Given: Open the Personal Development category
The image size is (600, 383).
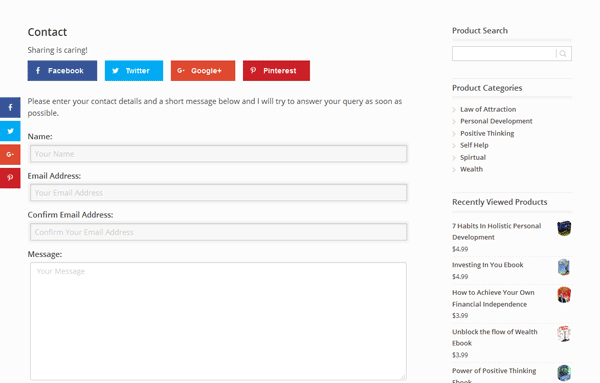Looking at the screenshot, I should [x=496, y=121].
